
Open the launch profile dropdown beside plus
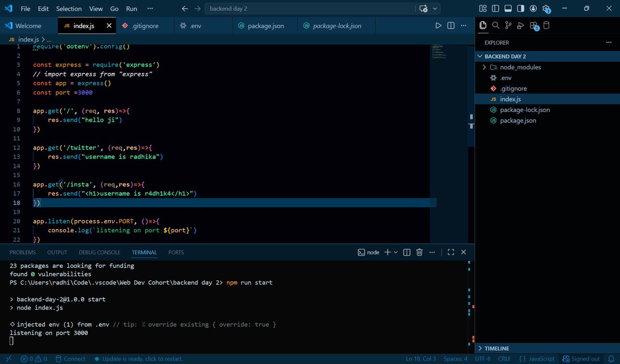396,252
